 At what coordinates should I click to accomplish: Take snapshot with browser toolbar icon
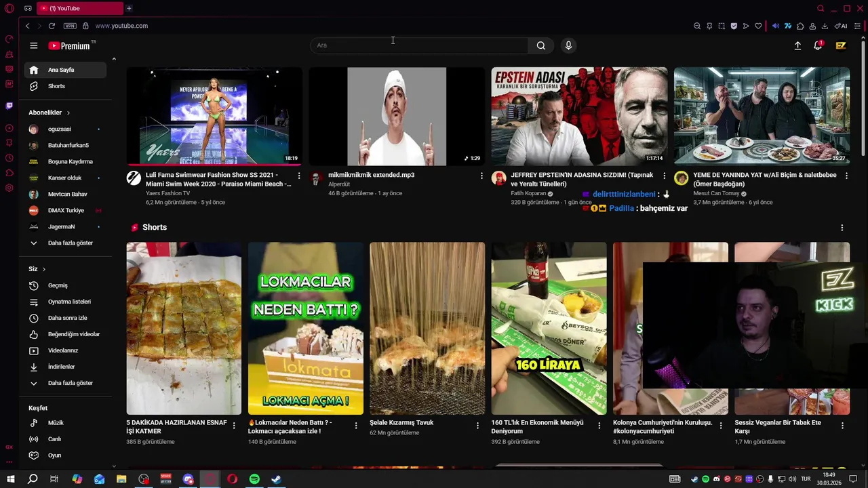pos(722,26)
